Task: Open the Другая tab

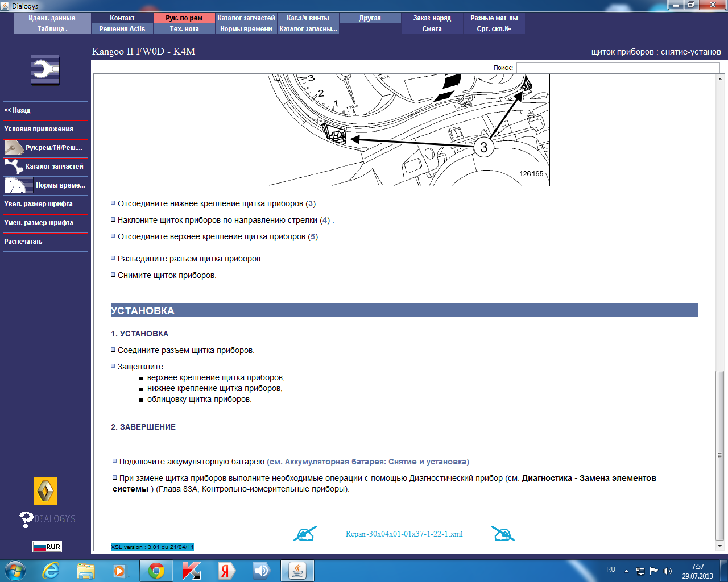Action: pyautogui.click(x=370, y=18)
